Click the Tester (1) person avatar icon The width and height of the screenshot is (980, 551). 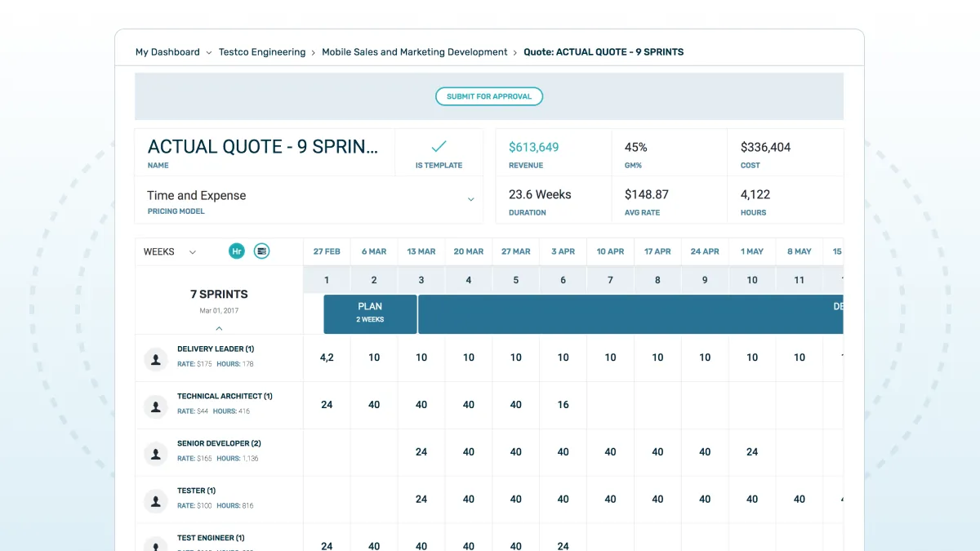pyautogui.click(x=156, y=501)
